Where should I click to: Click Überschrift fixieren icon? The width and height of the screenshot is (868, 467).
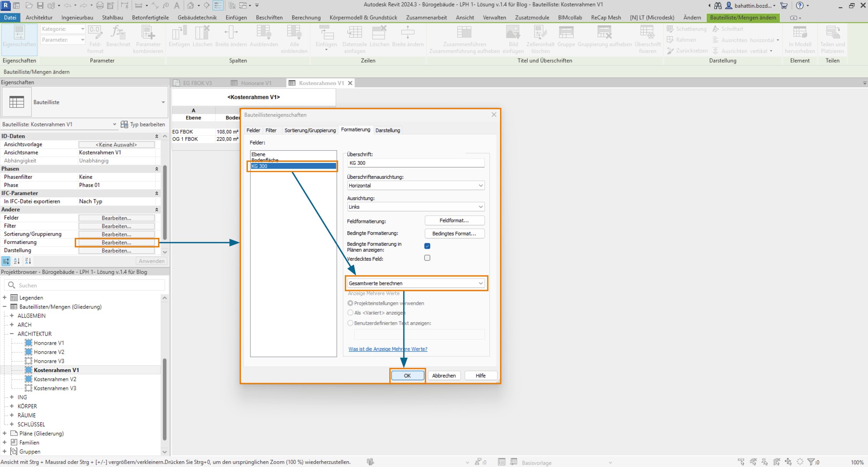coord(647,39)
